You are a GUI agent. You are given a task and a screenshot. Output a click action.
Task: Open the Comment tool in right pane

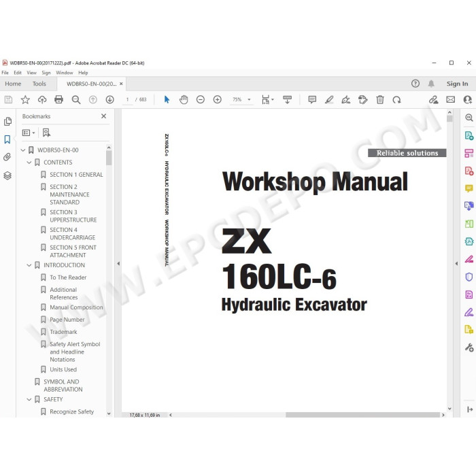[469, 188]
